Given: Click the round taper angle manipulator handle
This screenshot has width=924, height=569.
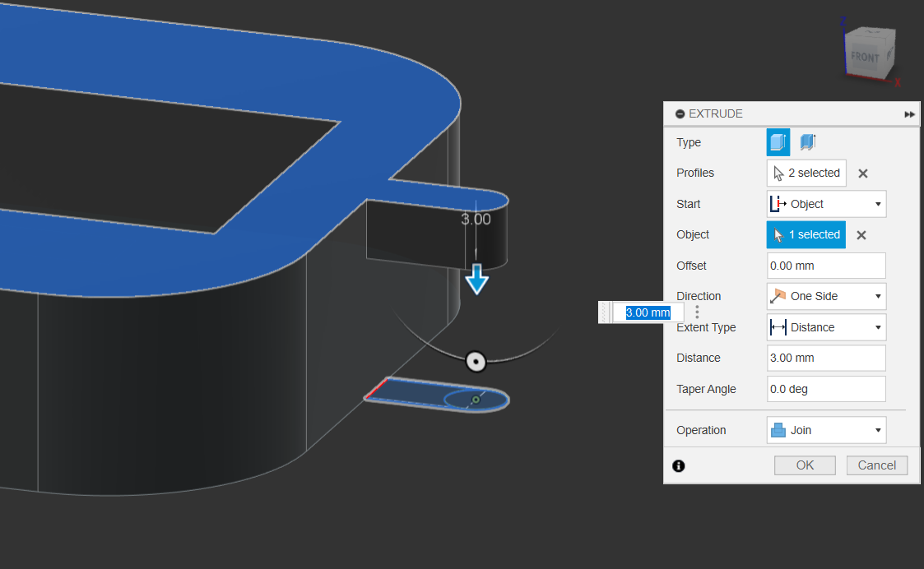Looking at the screenshot, I should pos(476,361).
